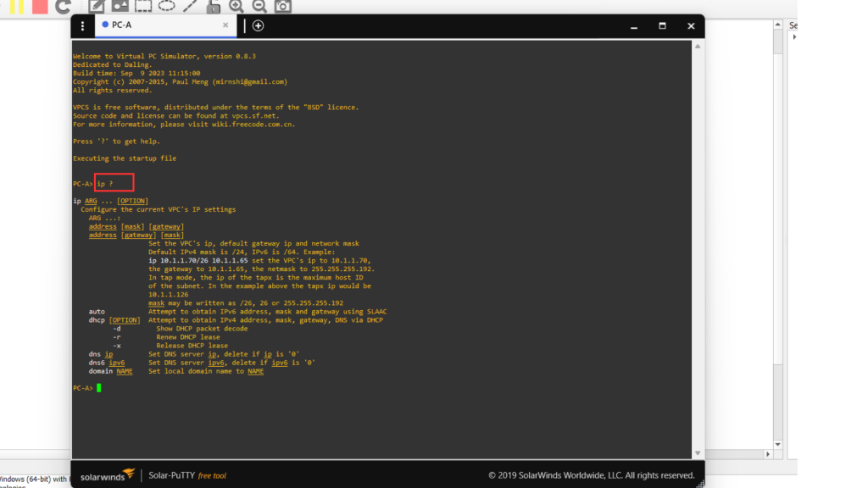Viewport: 868px width, 488px height.
Task: Select the insert picture tool
Action: click(x=120, y=5)
